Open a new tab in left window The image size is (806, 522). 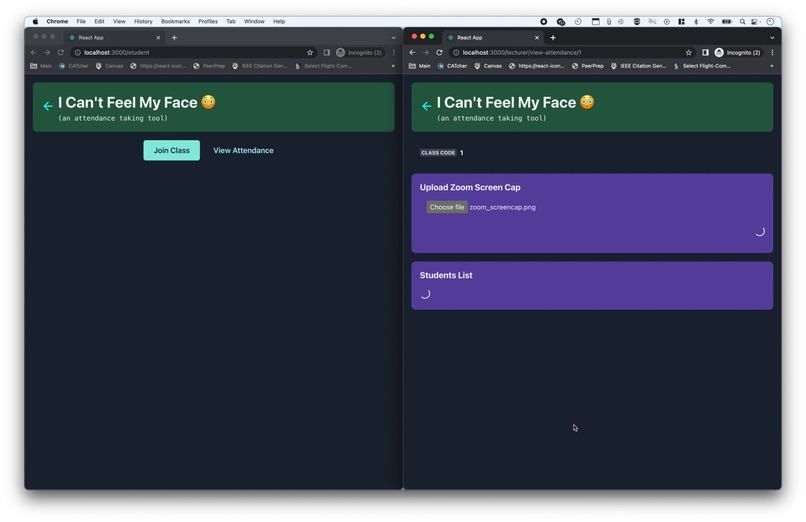[174, 38]
